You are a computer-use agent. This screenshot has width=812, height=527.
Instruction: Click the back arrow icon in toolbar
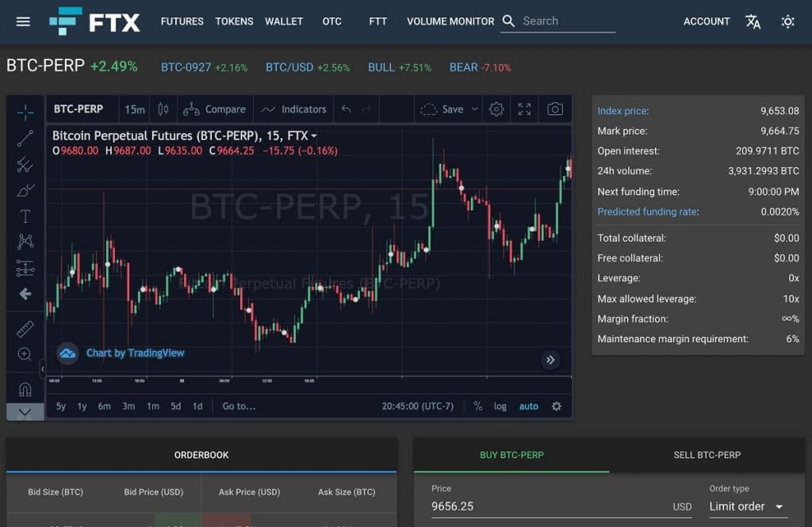coord(25,294)
